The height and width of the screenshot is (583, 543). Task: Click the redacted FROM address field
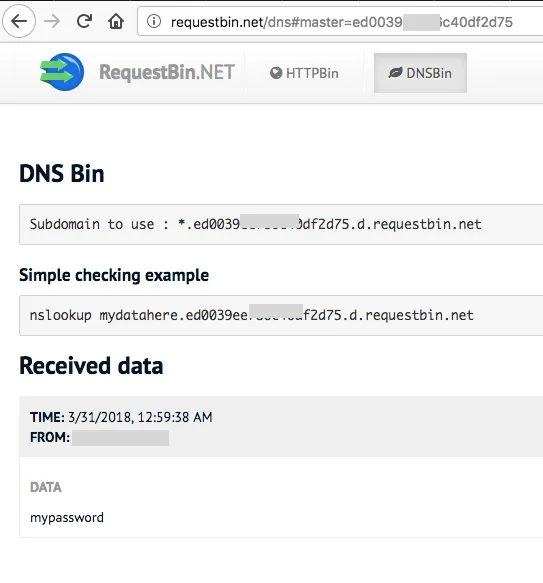pyautogui.click(x=121, y=438)
